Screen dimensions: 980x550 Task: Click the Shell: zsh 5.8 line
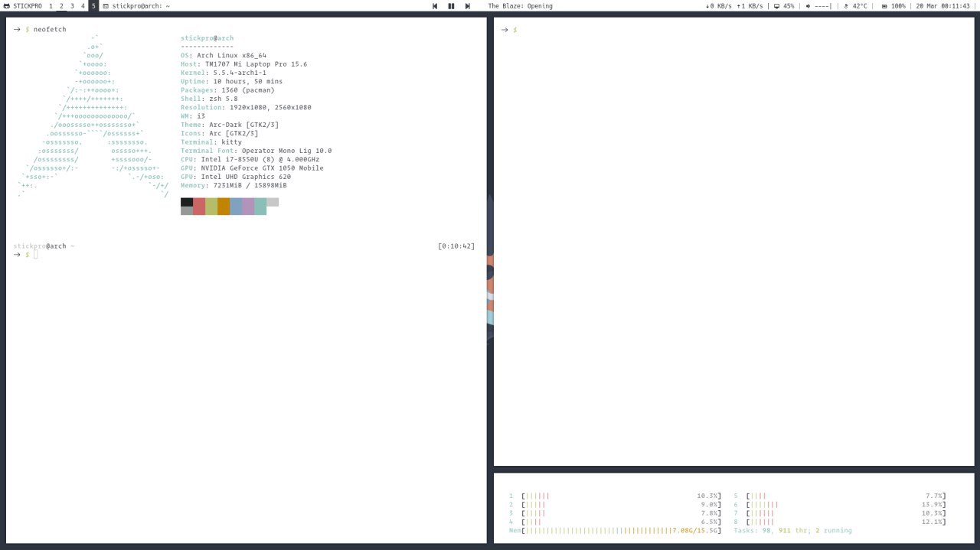click(209, 99)
